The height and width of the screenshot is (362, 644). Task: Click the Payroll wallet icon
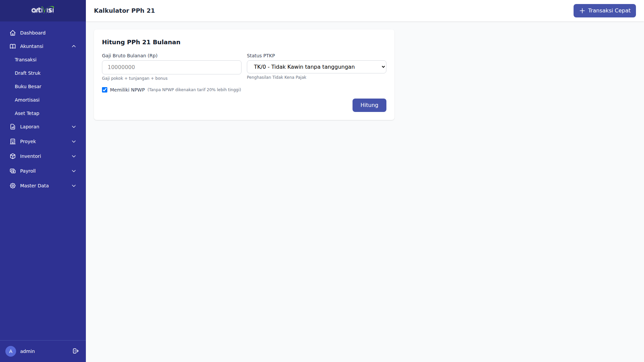[13, 171]
